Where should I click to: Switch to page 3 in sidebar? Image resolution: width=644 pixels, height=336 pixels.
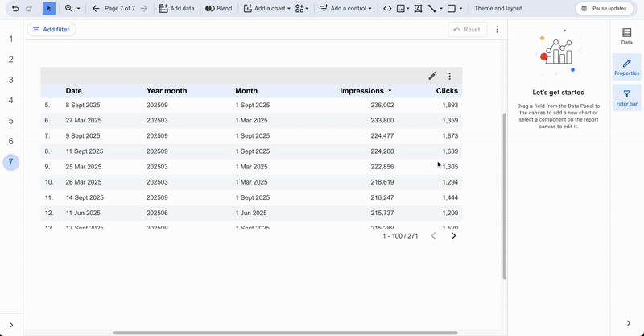[11, 80]
